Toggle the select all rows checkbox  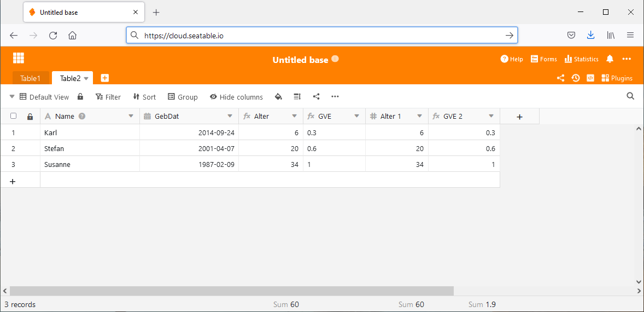[14, 116]
